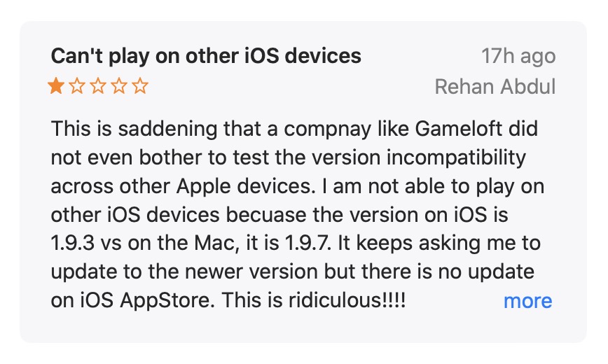
Task: Click the fifth empty rating star
Action: [x=140, y=87]
